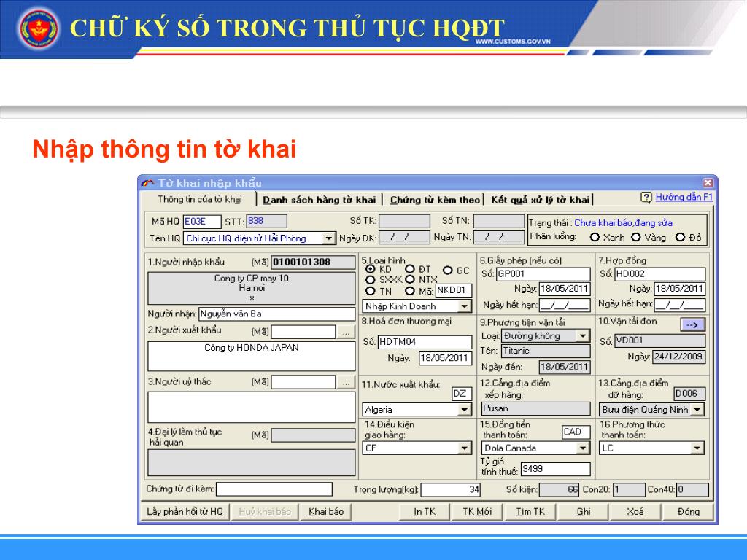Open Kết quả xử lý tờ khai tab
Image resolution: width=747 pixels, height=560 pixels.
[541, 200]
